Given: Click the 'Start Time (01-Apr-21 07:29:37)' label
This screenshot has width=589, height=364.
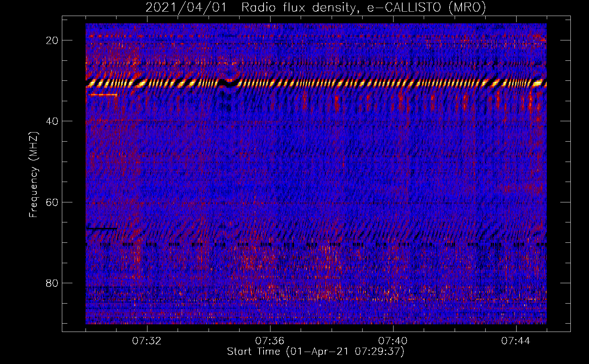Looking at the screenshot, I should (316, 352).
